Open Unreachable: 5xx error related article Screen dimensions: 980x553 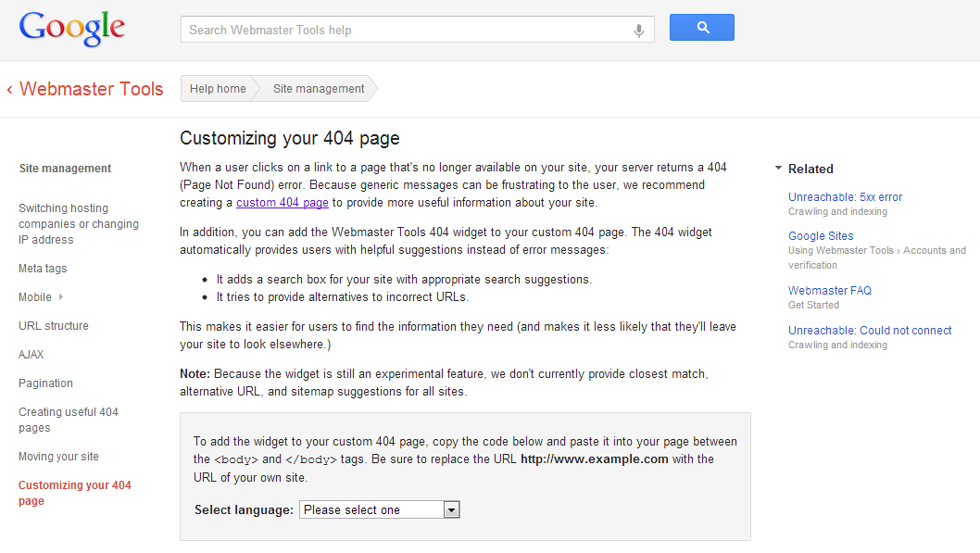click(x=845, y=196)
